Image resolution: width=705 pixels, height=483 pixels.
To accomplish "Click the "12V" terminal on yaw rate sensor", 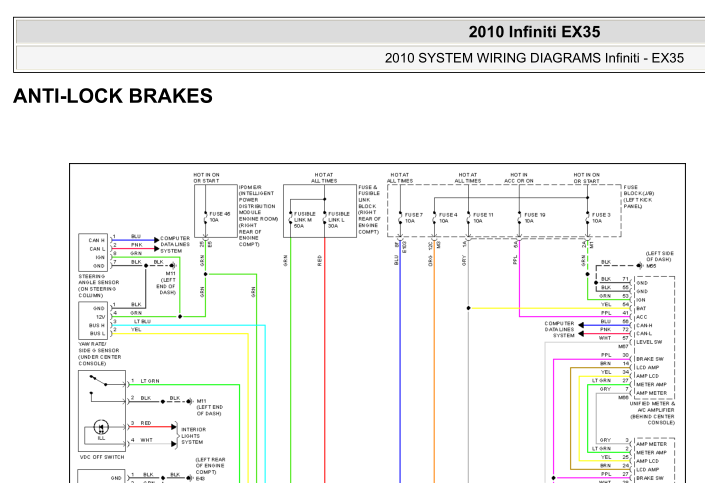I will click(x=100, y=317).
